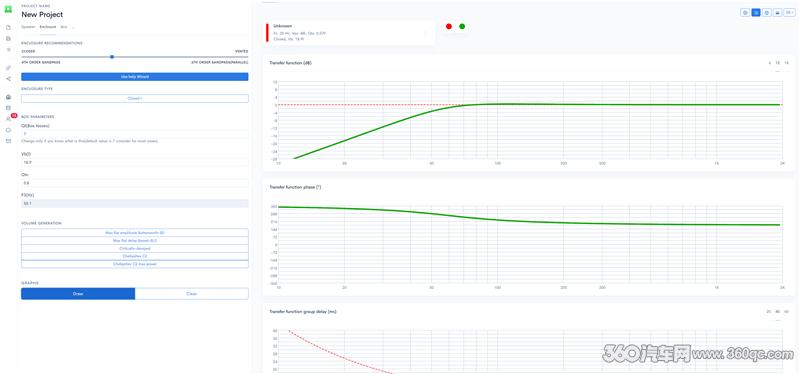Open users icon with red badge
The image size is (800, 374).
(9, 118)
